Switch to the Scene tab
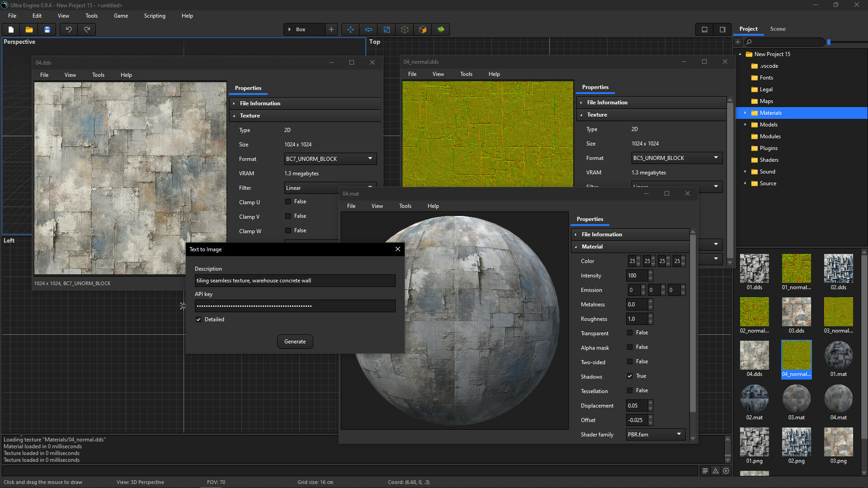 [778, 28]
